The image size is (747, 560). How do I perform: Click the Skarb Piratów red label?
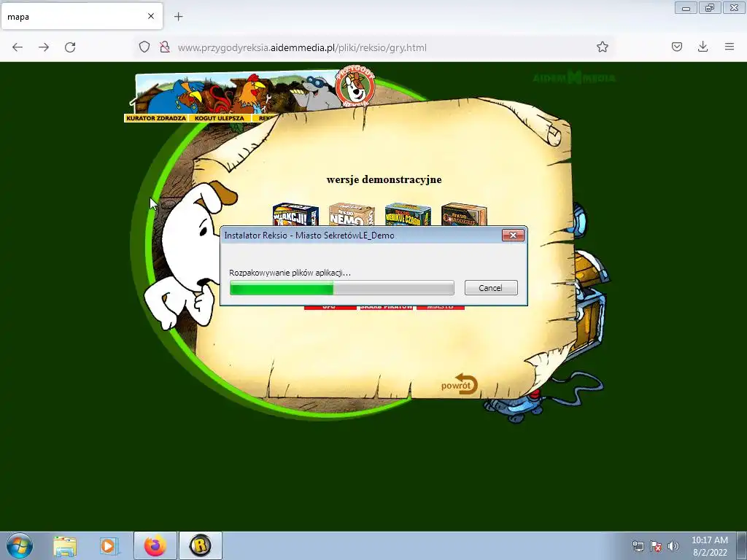[x=387, y=307]
